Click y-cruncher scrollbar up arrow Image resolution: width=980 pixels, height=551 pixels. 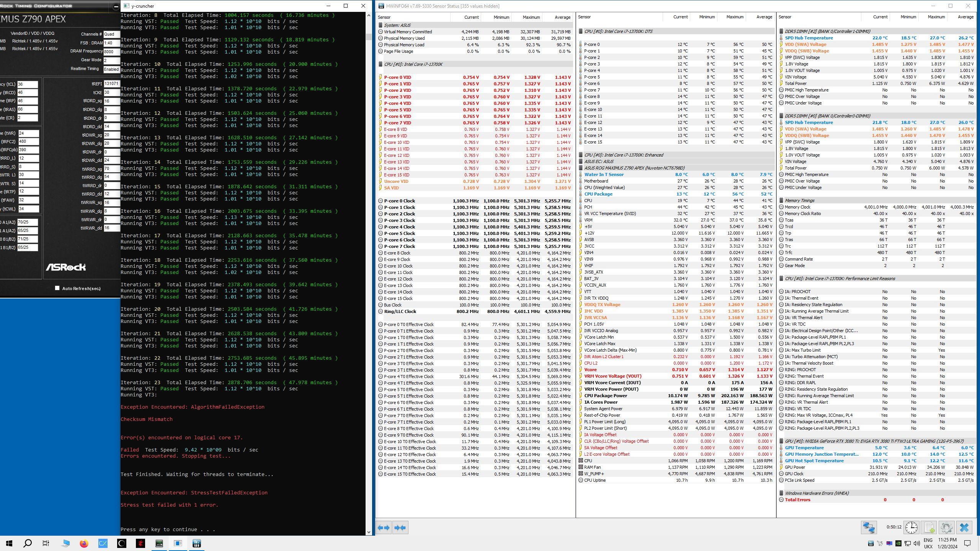pyautogui.click(x=369, y=15)
